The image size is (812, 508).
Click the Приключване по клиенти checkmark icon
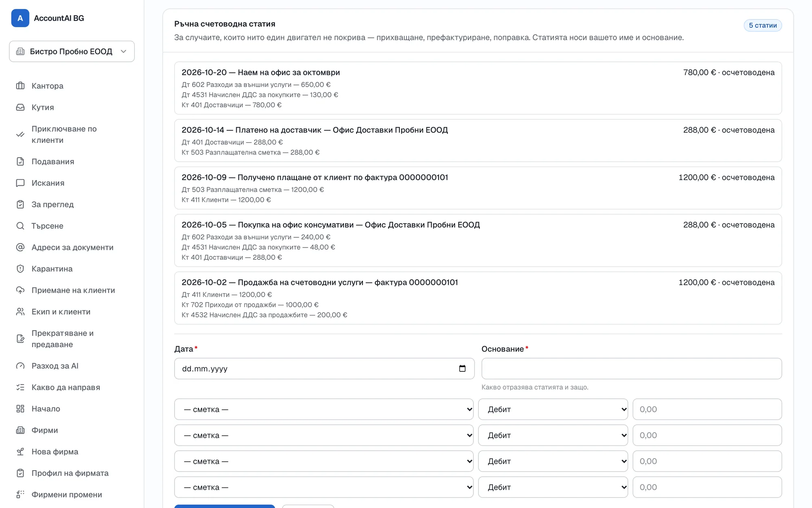pos(20,135)
